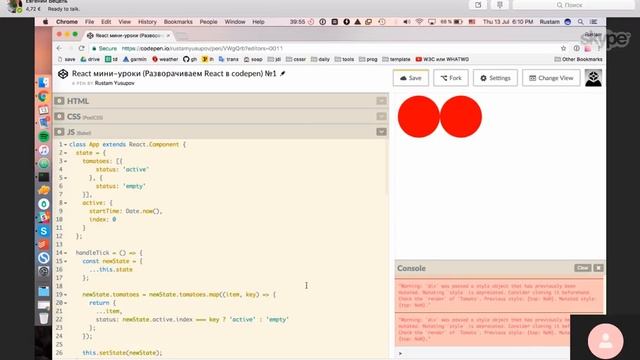Open the View menu

click(124, 22)
